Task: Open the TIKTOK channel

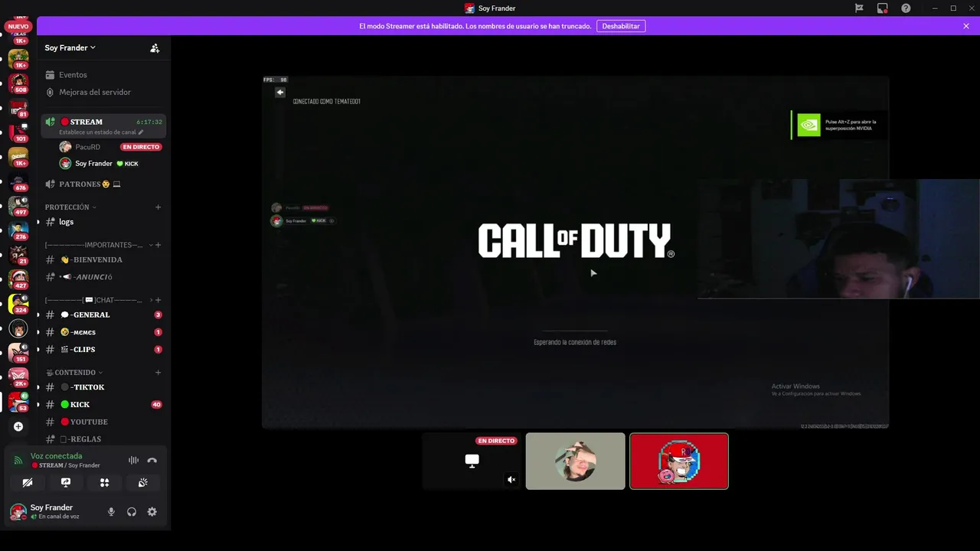Action: (x=103, y=387)
